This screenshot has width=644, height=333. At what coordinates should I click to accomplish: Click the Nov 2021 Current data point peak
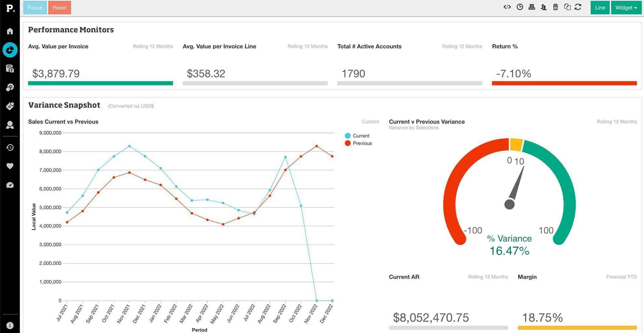tap(129, 146)
